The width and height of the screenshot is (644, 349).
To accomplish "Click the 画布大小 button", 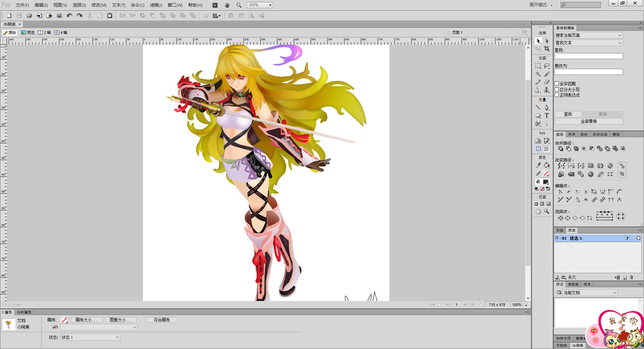I will [87, 320].
